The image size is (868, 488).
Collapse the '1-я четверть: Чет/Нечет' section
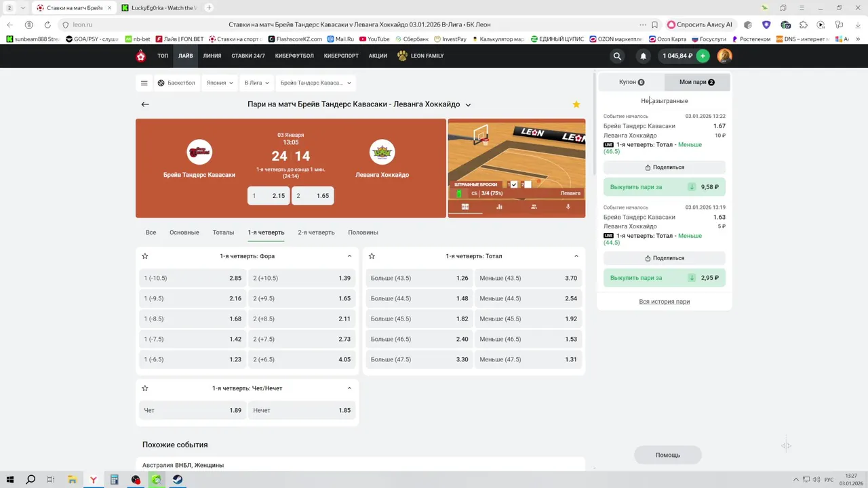tap(349, 388)
